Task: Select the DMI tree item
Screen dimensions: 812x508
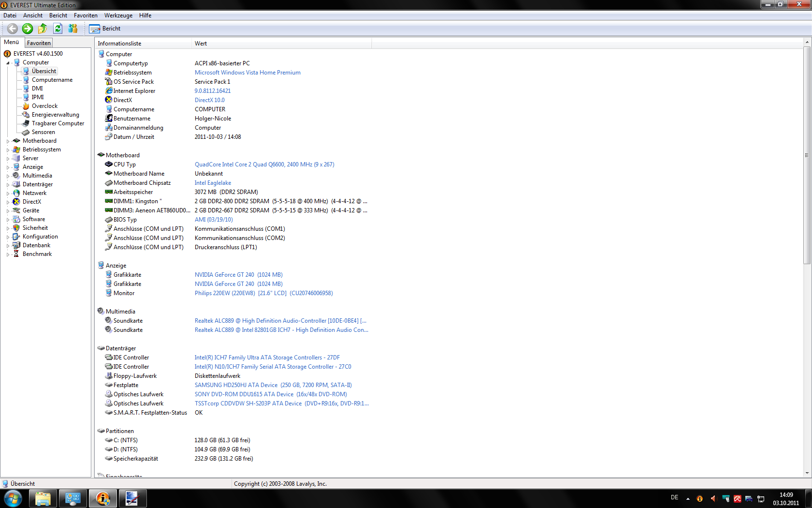Action: tap(37, 89)
